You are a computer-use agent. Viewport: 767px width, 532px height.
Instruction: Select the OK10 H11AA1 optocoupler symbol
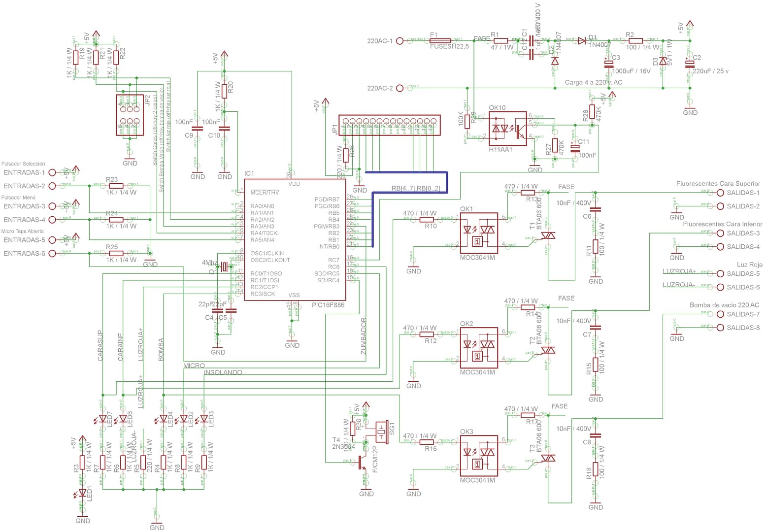[x=507, y=129]
